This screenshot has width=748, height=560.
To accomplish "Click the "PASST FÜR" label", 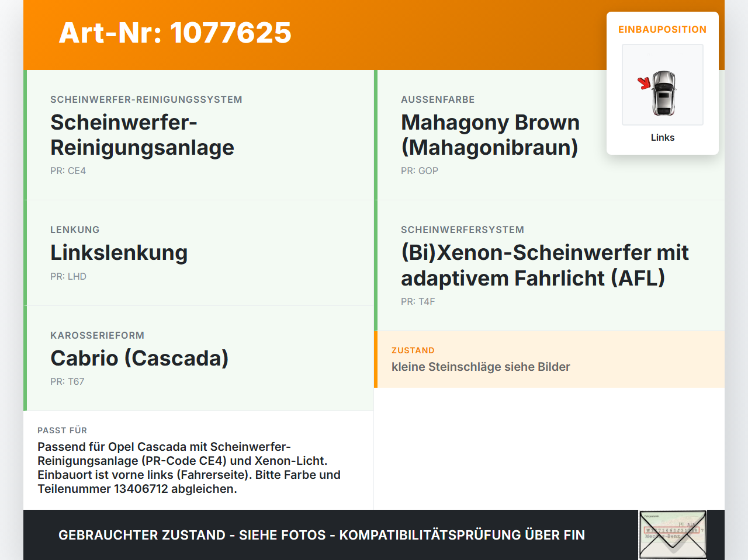I will [x=62, y=430].
